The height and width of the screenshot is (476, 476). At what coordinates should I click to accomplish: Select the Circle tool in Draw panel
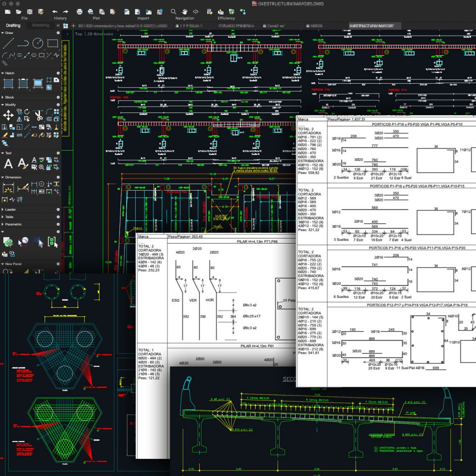37,43
